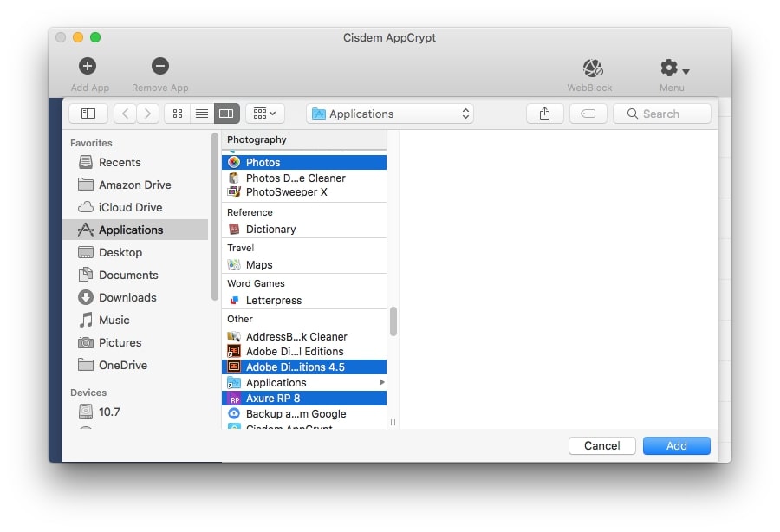Click the Share button
This screenshot has width=780, height=532.
point(545,114)
